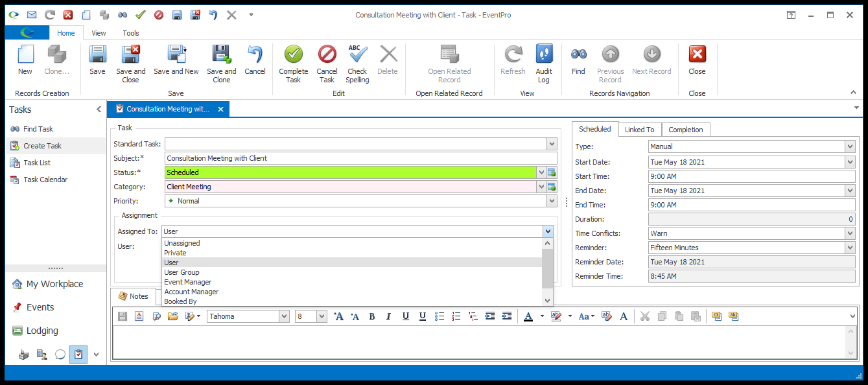
Task: Click the binoculars icon in quick access toolbar
Action: tap(123, 15)
